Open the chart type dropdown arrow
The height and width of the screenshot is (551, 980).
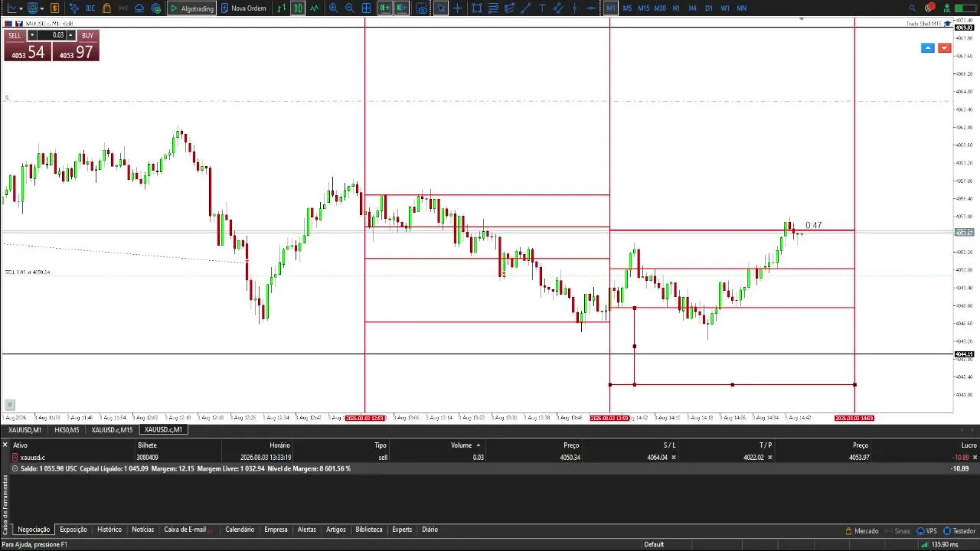click(x=21, y=8)
